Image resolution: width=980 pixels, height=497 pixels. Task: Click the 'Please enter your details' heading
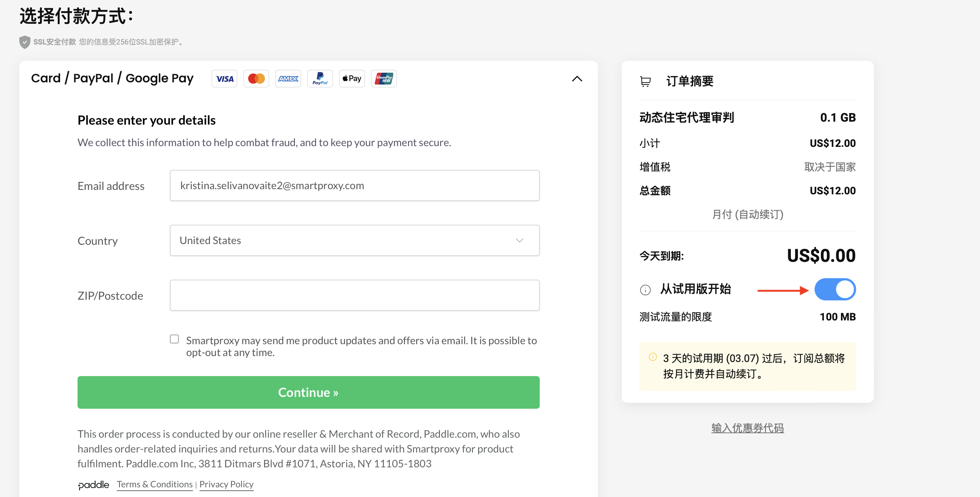[x=147, y=120]
